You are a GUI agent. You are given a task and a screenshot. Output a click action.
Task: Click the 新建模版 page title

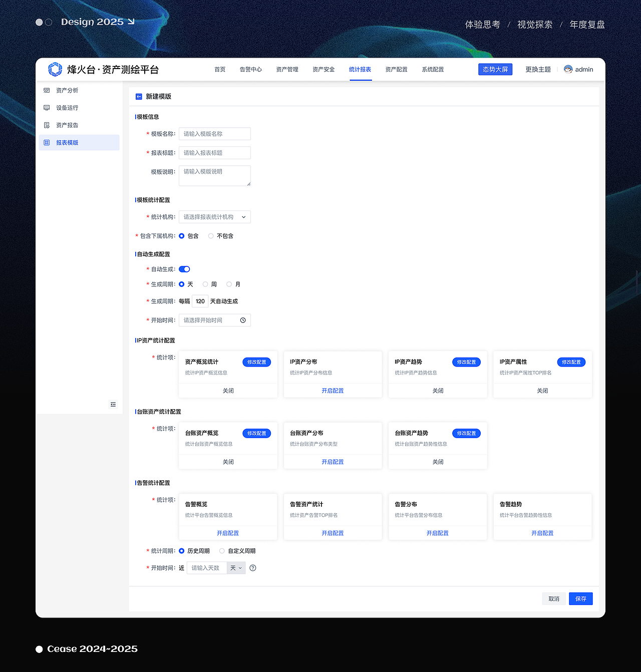tap(158, 97)
